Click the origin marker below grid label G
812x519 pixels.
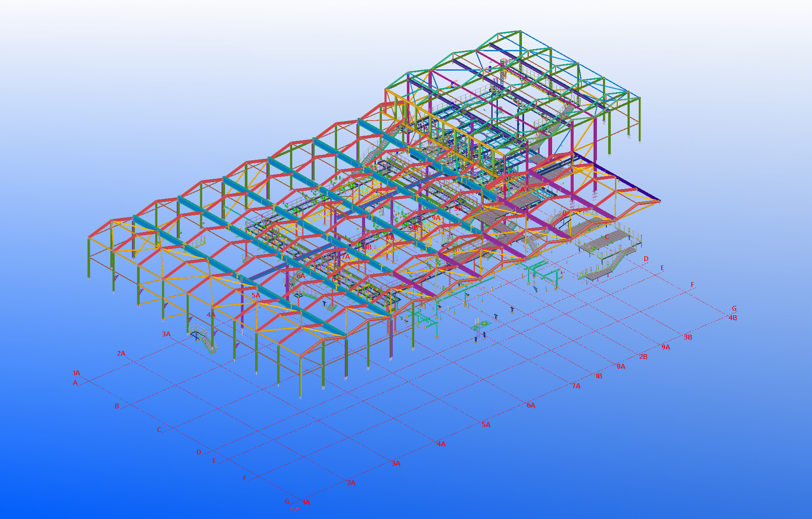(x=294, y=509)
